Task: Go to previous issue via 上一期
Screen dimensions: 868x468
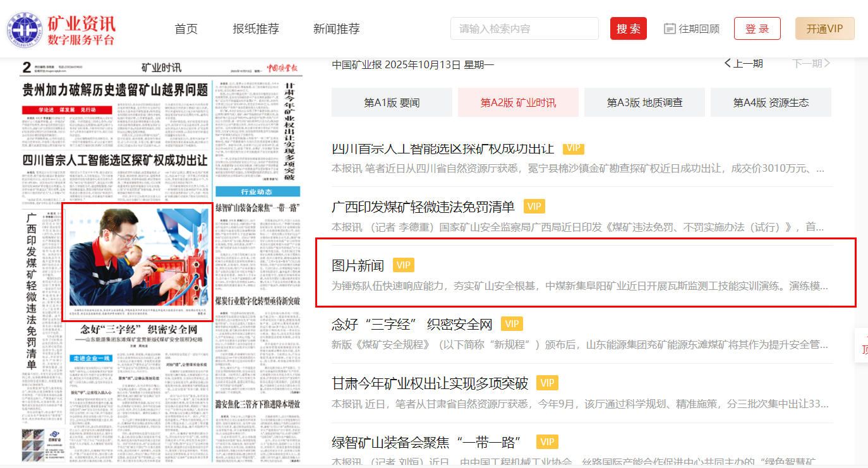Action: 744,63
